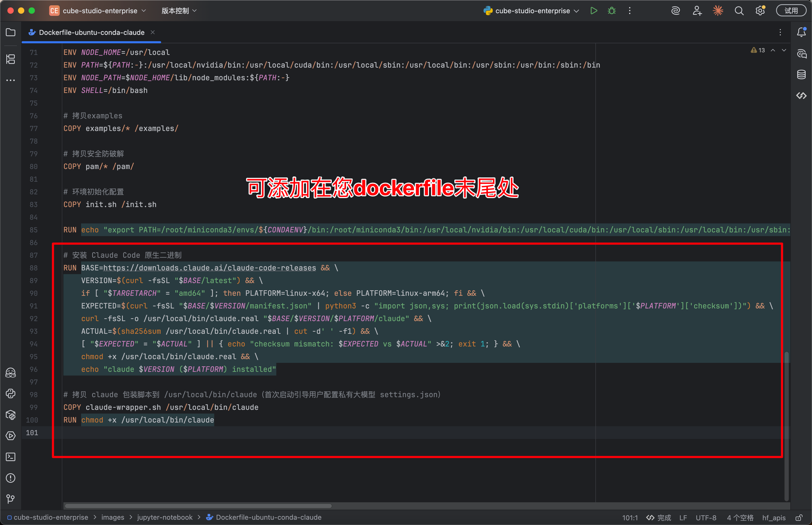Image resolution: width=812 pixels, height=525 pixels.
Task: Click '# 安装 Claude Code 原生二进制' comment
Action: 122,255
